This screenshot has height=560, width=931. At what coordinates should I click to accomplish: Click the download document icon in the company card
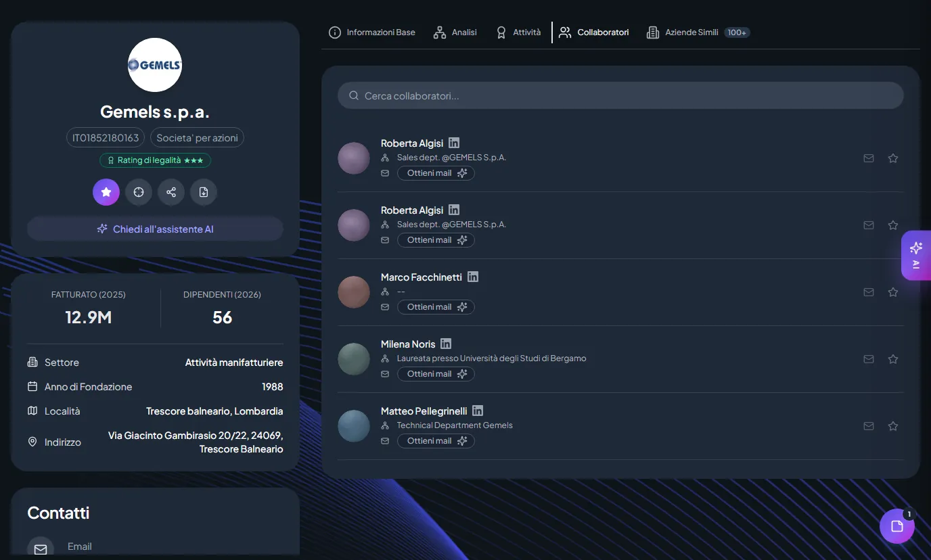(204, 192)
